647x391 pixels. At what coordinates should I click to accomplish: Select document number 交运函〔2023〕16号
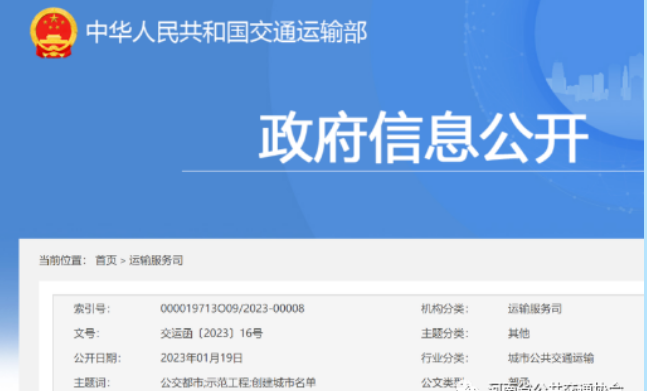(x=211, y=333)
